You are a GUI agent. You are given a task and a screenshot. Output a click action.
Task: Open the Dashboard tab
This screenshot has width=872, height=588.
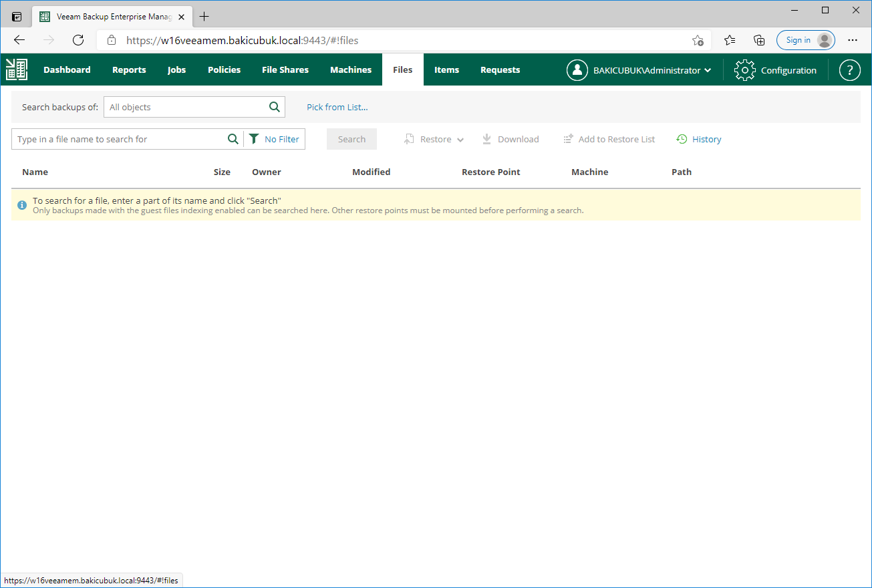click(x=67, y=69)
